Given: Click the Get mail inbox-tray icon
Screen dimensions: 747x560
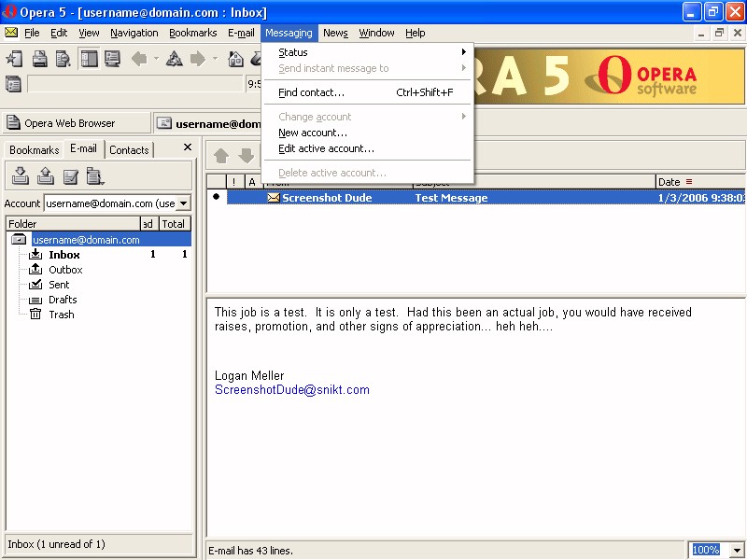Looking at the screenshot, I should pyautogui.click(x=20, y=175).
